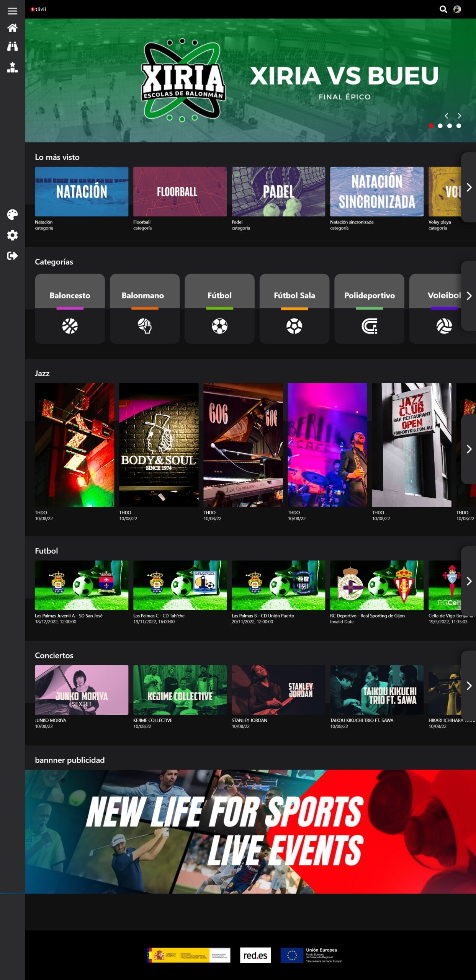Screen dimensions: 476x980
Task: Select the last carousel dot indicator
Action: tap(458, 126)
